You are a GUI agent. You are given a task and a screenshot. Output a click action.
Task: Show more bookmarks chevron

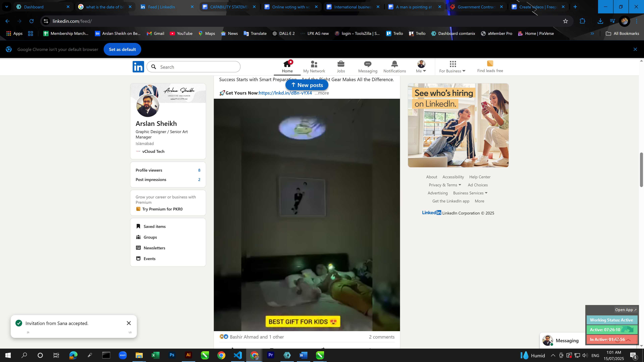pos(592,34)
